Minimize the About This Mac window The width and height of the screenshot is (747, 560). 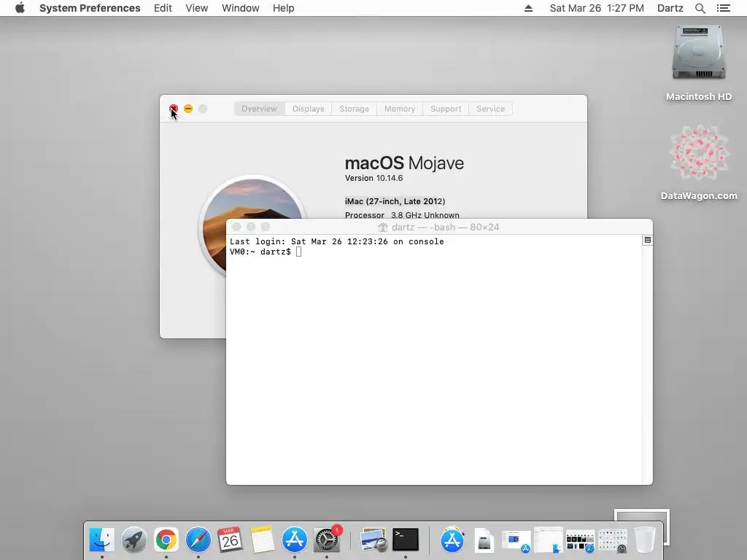(x=188, y=109)
